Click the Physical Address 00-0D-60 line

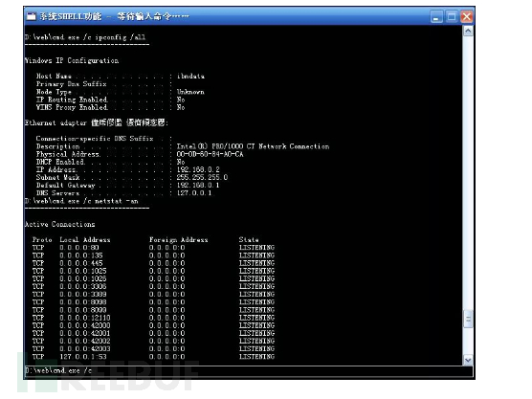click(x=140, y=154)
